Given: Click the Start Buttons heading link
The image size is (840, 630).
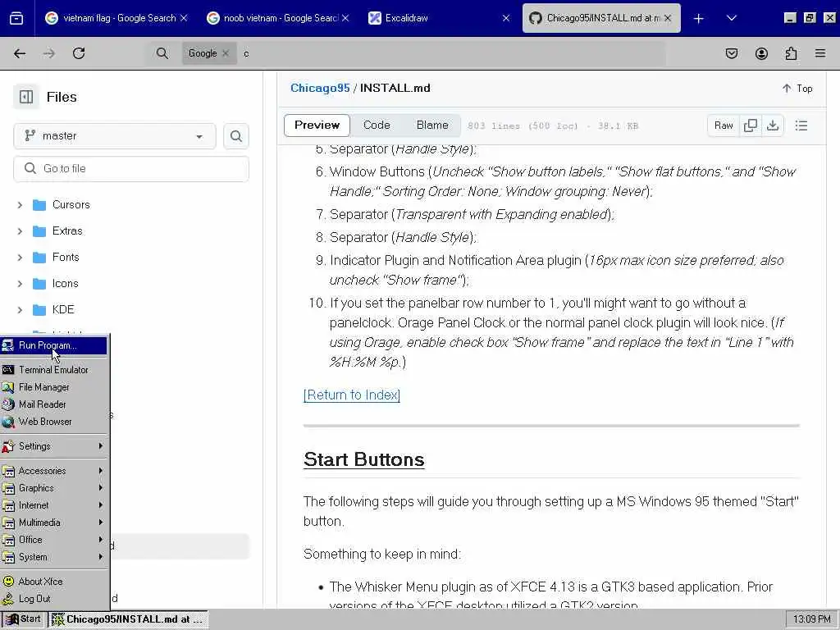Looking at the screenshot, I should [363, 459].
